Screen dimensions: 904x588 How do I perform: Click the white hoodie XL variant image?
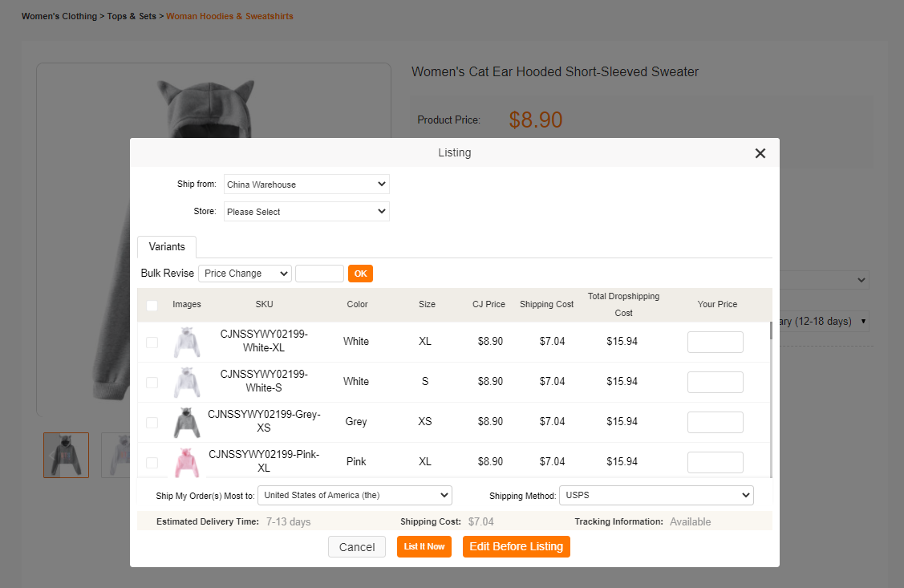pos(186,343)
